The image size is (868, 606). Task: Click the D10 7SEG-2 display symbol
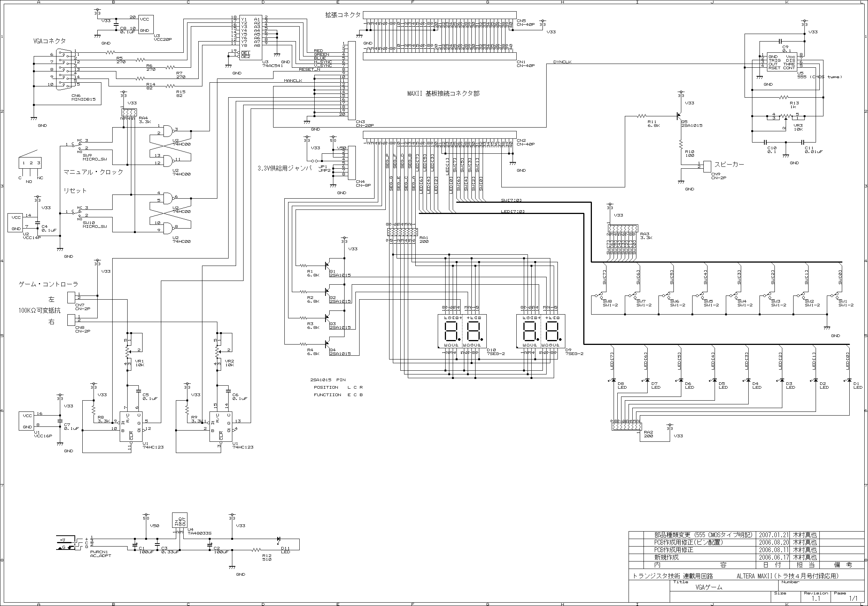[x=462, y=331]
